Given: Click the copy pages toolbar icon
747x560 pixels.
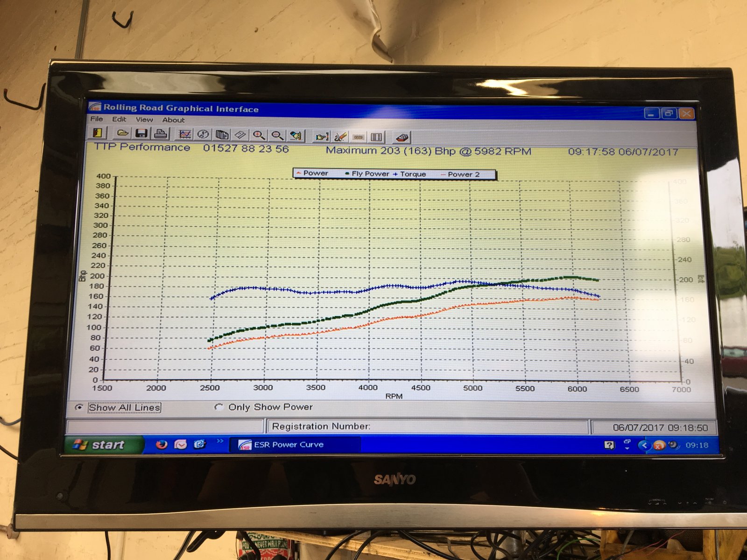Looking at the screenshot, I should click(222, 135).
